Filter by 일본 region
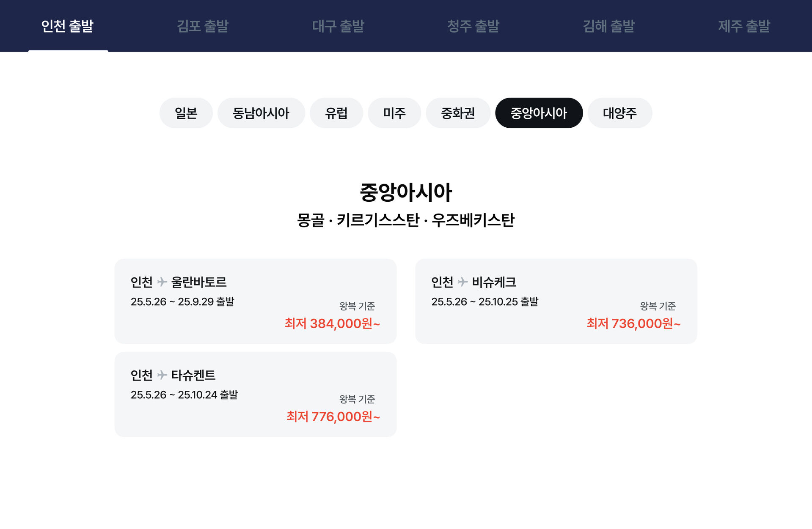 tap(186, 113)
